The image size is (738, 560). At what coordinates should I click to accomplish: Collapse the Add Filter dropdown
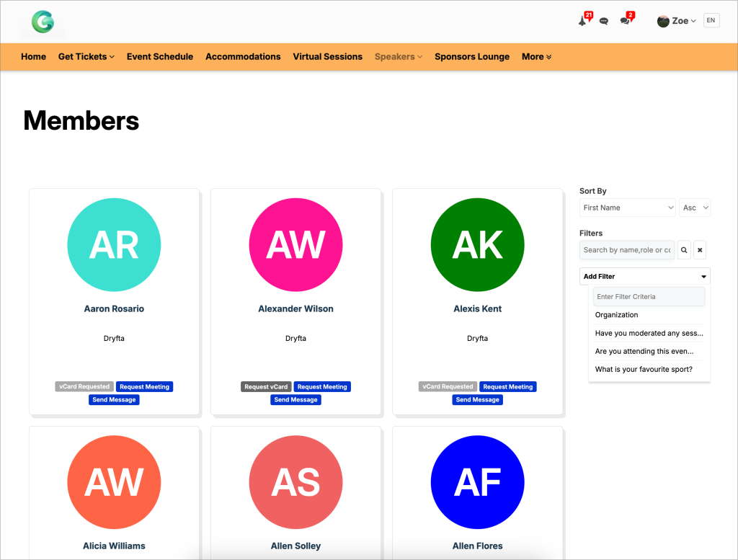tap(644, 276)
